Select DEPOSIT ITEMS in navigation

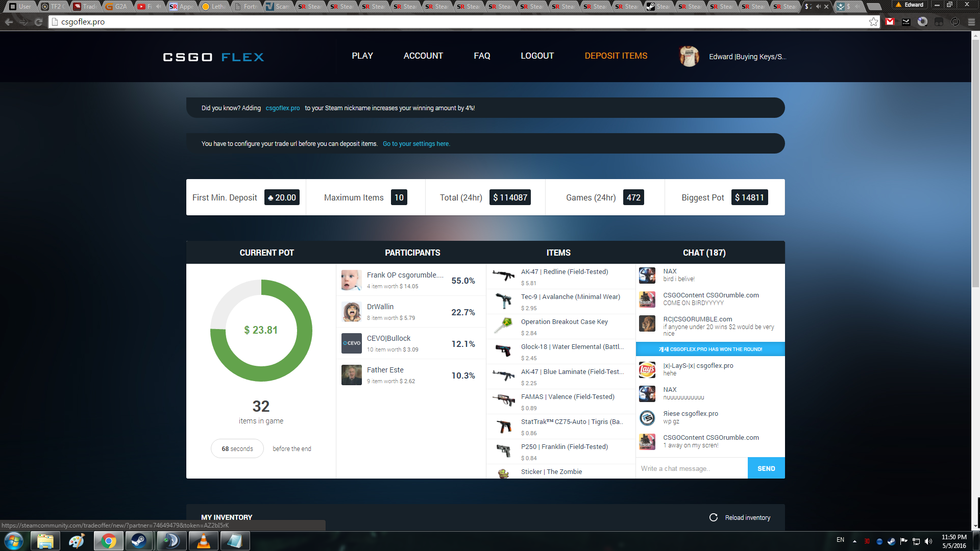pyautogui.click(x=616, y=56)
